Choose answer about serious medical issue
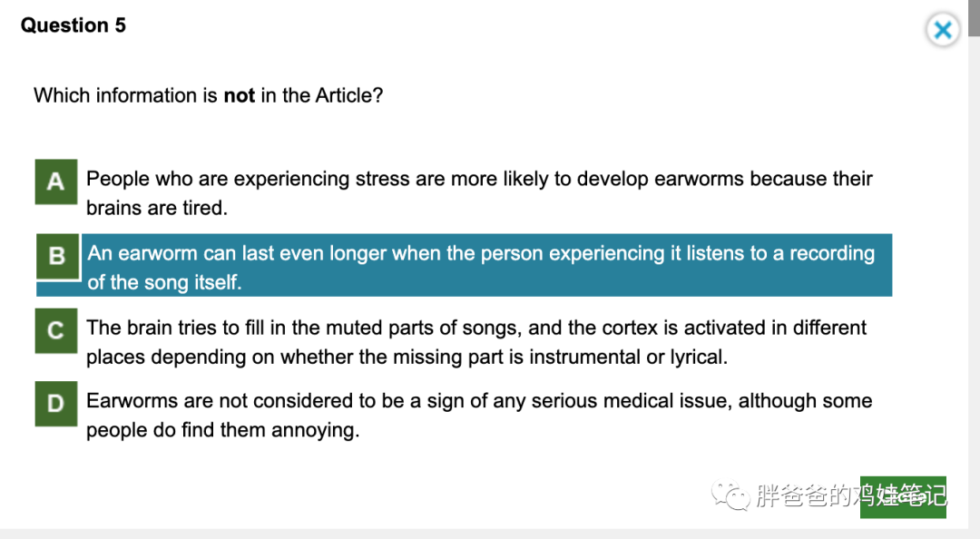The width and height of the screenshot is (980, 539). coord(478,401)
